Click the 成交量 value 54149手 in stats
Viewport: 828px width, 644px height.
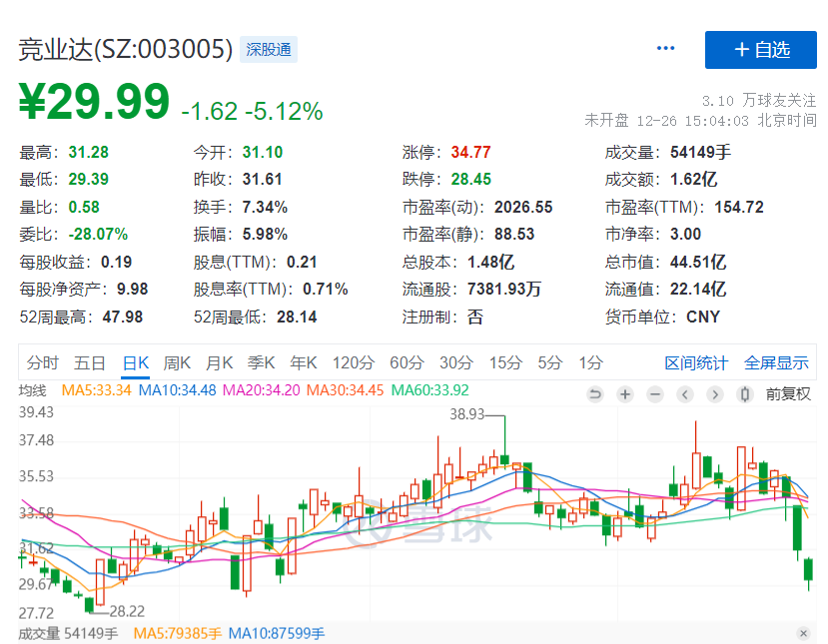(701, 153)
